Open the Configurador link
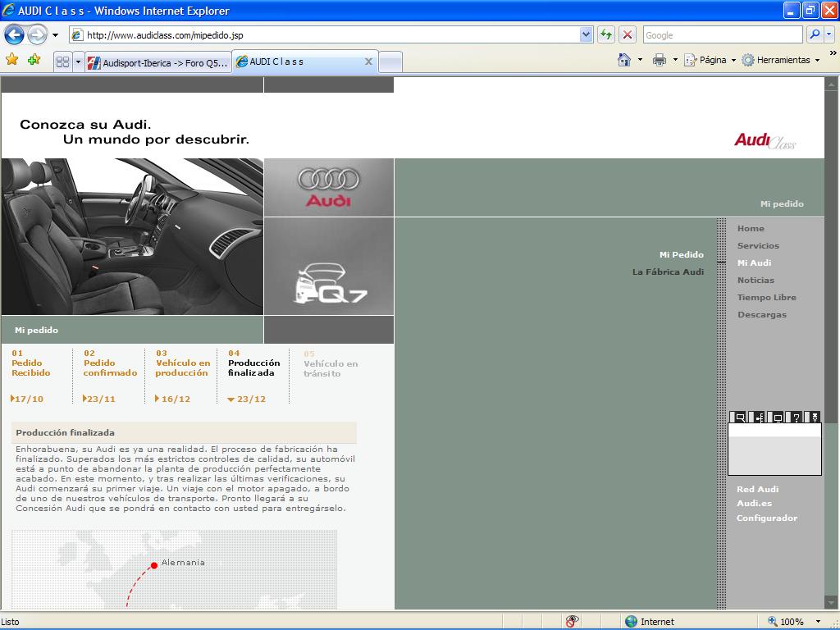 pos(767,518)
